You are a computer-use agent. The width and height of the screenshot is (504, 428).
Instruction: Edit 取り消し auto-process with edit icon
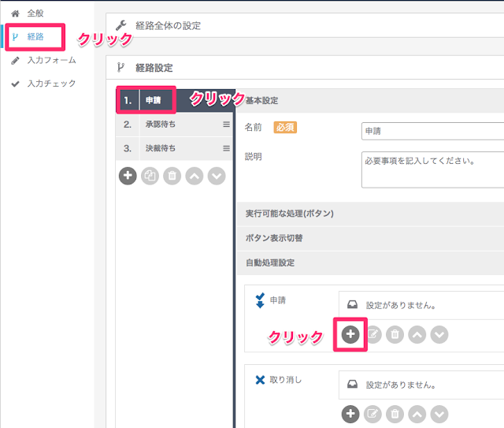[x=372, y=414]
